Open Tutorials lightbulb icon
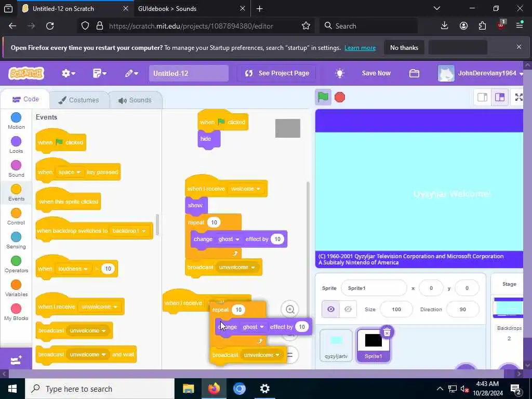The height and width of the screenshot is (399, 532). (x=340, y=73)
